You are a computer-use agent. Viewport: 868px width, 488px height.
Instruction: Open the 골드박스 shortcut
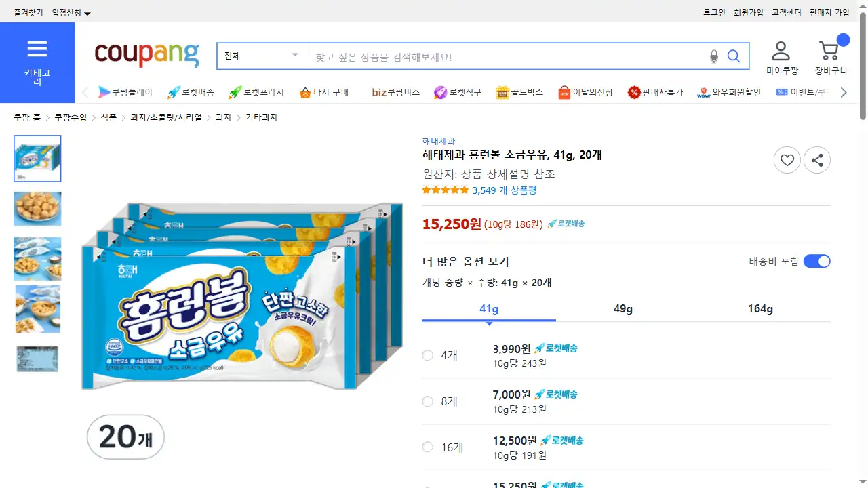click(519, 92)
